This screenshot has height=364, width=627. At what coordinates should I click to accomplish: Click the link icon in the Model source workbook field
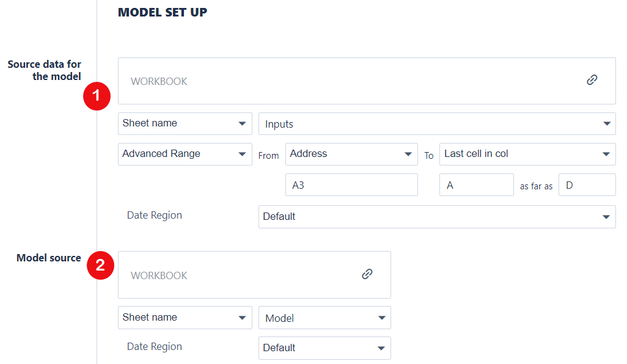point(367,274)
